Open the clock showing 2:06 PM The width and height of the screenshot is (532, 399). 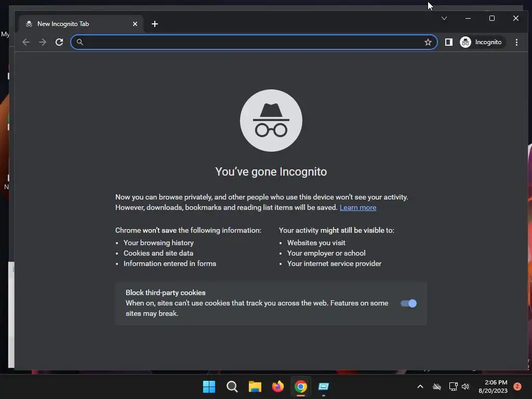click(493, 387)
